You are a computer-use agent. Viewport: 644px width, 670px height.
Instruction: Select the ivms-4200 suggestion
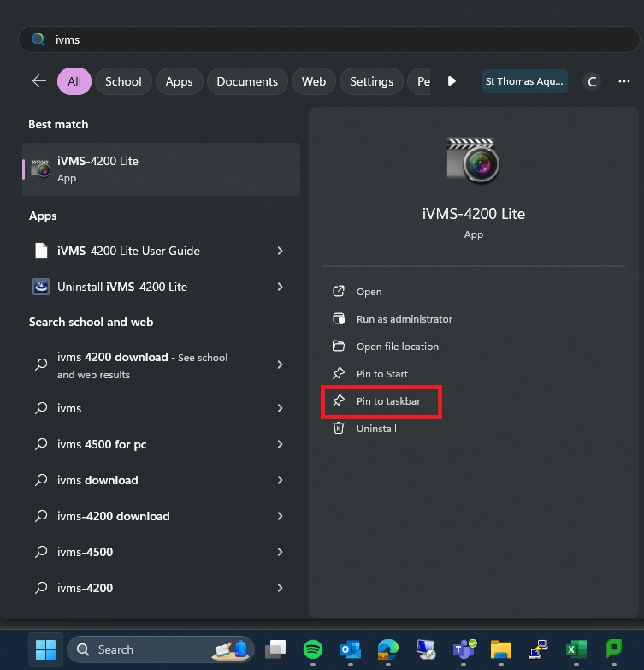click(85, 588)
